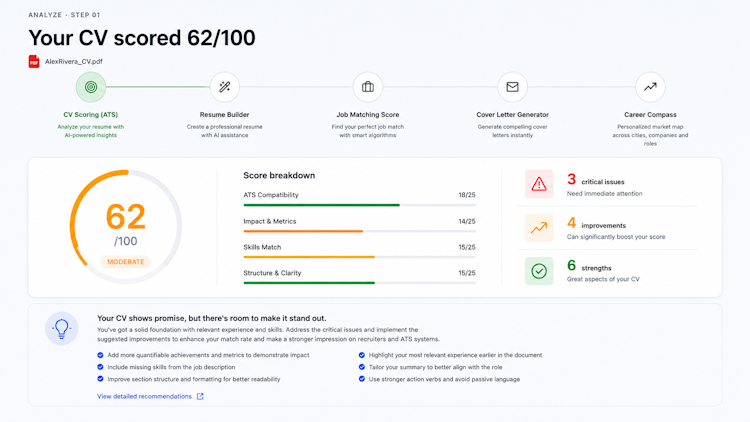Click the CV Scoring (ATS) target icon

tap(91, 87)
